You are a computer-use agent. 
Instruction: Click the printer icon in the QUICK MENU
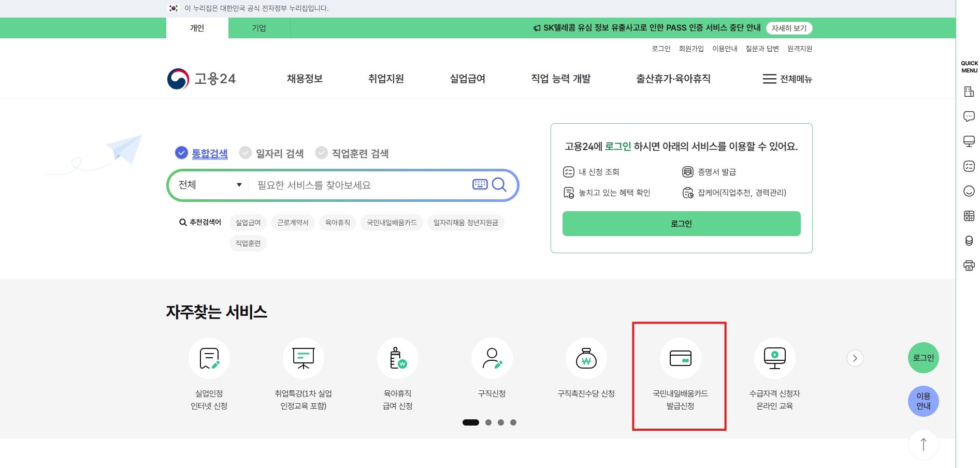point(969,266)
